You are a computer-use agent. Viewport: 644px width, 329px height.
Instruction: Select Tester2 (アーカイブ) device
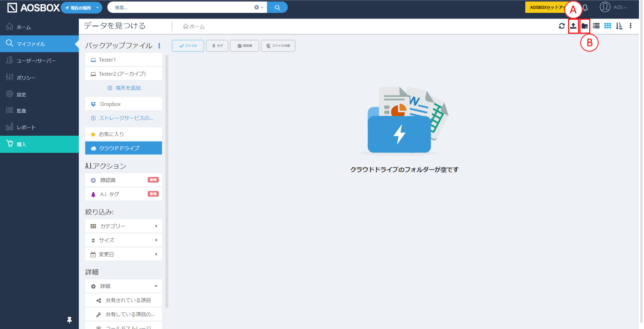pyautogui.click(x=124, y=74)
